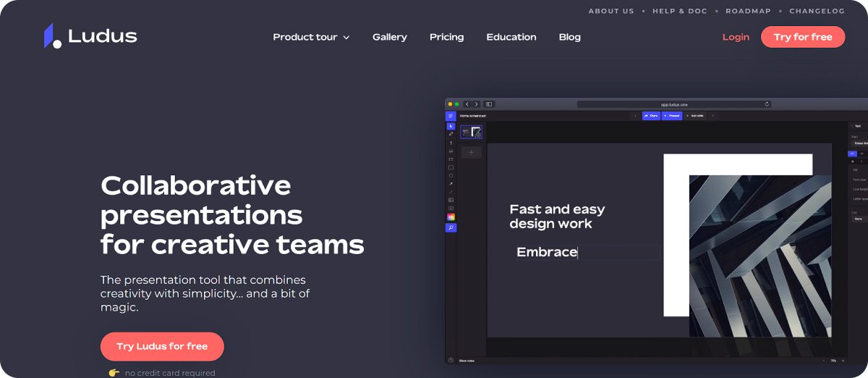
Task: Click Show notes at bottom bar
Action: 468,360
